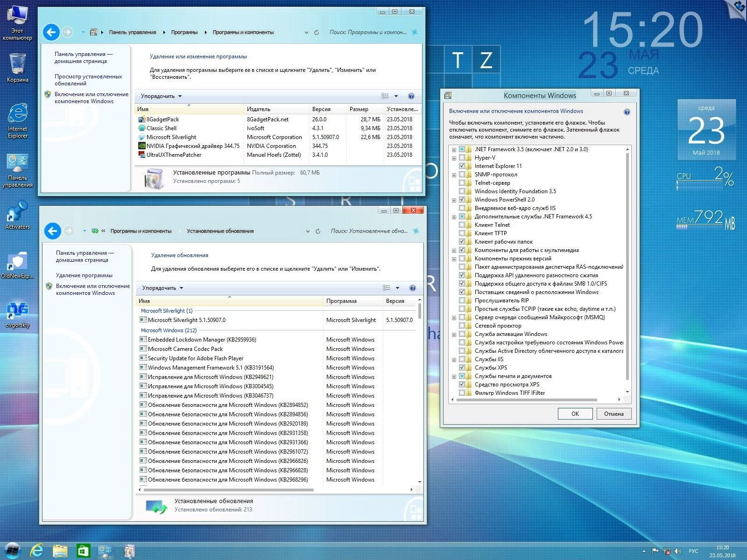Open the ovgorskiy desktop icon
The height and width of the screenshot is (560, 747).
click(17, 314)
